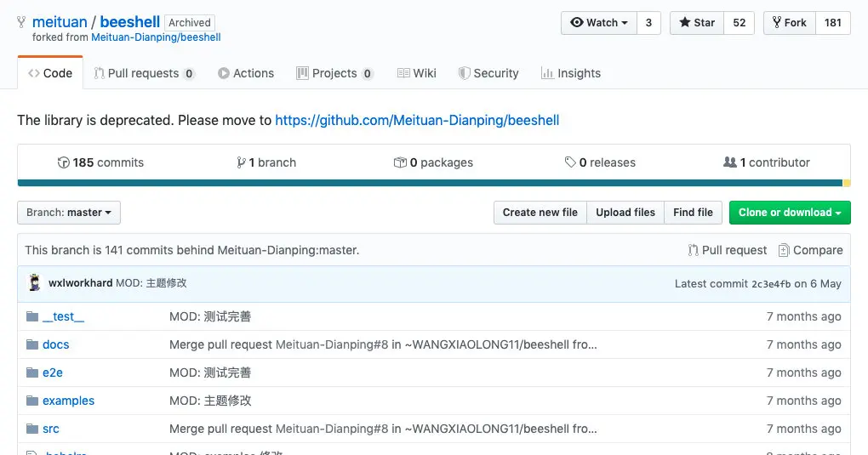The image size is (868, 455).
Task: View the 185 commits
Action: click(100, 162)
